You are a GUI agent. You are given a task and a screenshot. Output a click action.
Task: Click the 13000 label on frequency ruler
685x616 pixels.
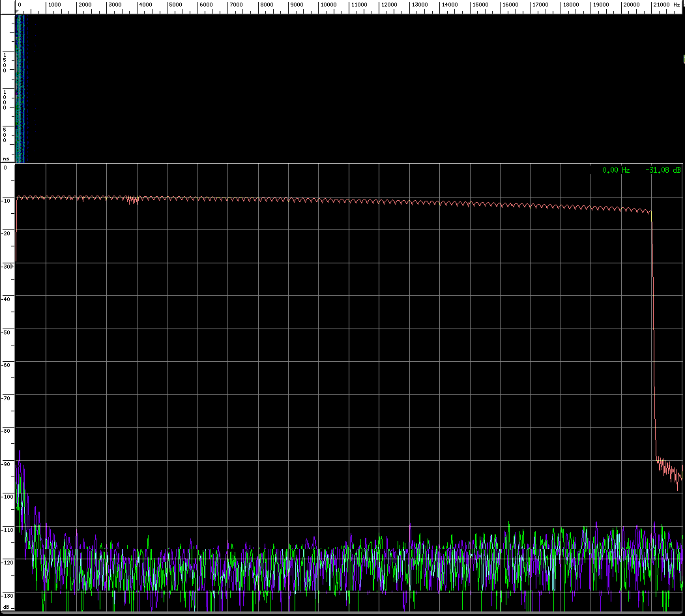(x=420, y=5)
